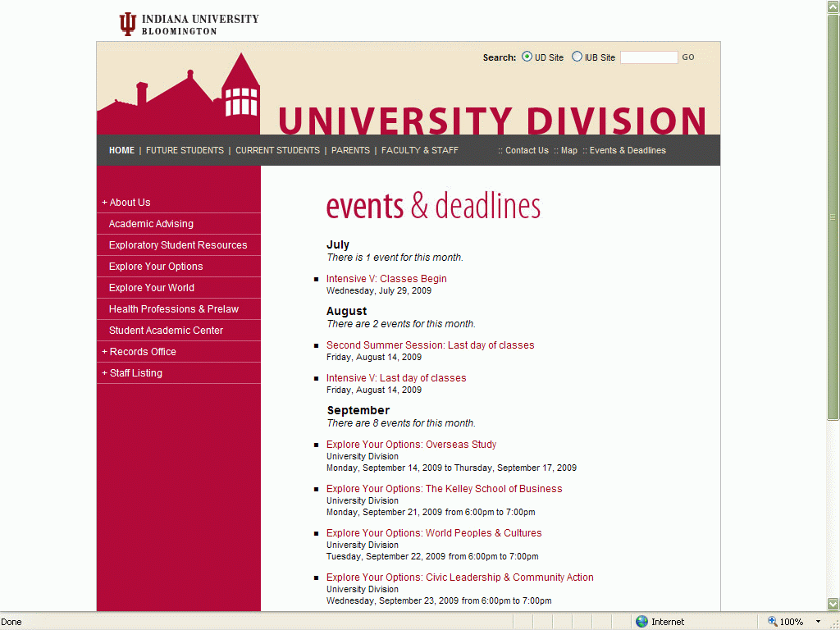
Task: Click the scrollbar down arrow
Action: tap(833, 604)
